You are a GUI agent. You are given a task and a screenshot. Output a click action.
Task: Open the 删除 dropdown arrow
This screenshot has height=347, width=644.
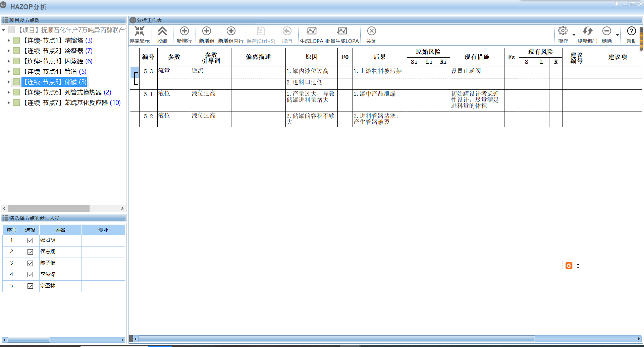tap(618, 35)
